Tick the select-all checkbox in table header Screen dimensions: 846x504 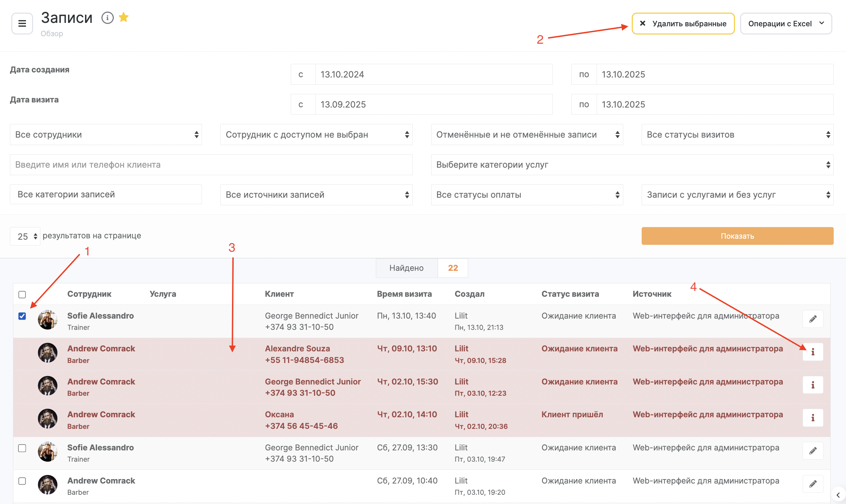(22, 294)
